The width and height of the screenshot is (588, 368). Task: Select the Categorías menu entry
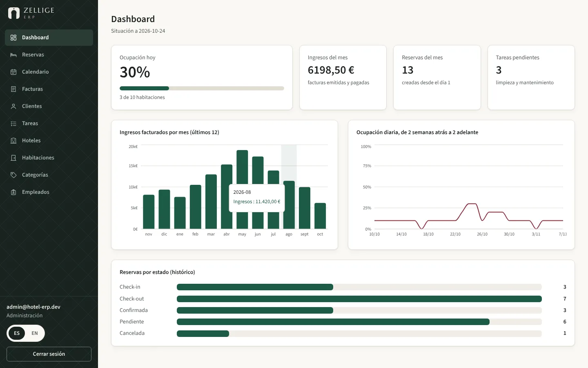(x=49, y=175)
